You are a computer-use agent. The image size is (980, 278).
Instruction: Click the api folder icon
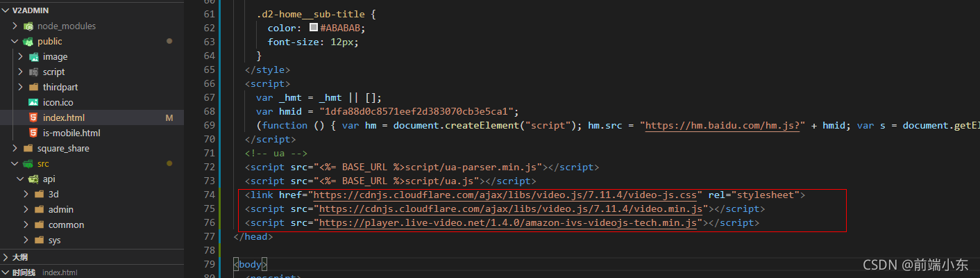click(34, 179)
